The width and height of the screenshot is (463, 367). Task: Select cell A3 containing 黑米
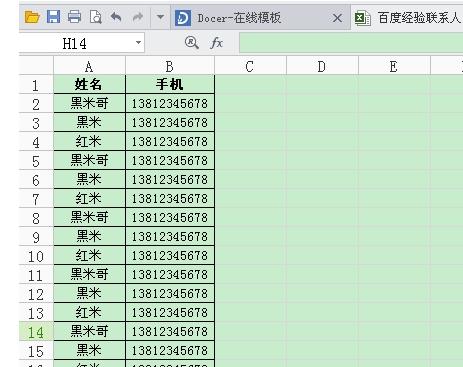coord(89,122)
